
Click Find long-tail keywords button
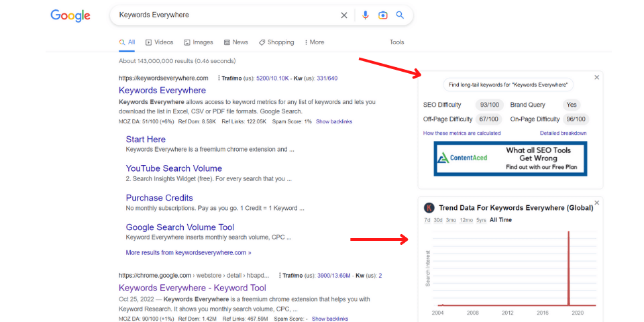508,85
